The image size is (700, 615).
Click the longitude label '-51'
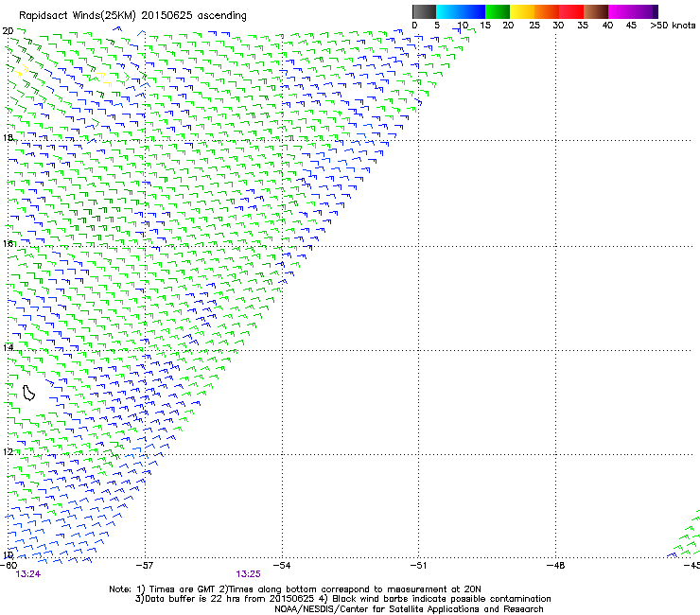418,566
